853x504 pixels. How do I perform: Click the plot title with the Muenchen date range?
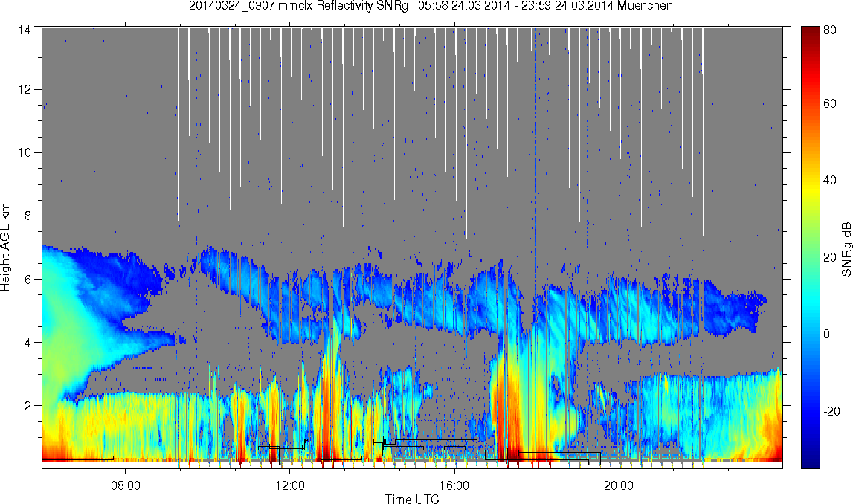click(x=431, y=6)
